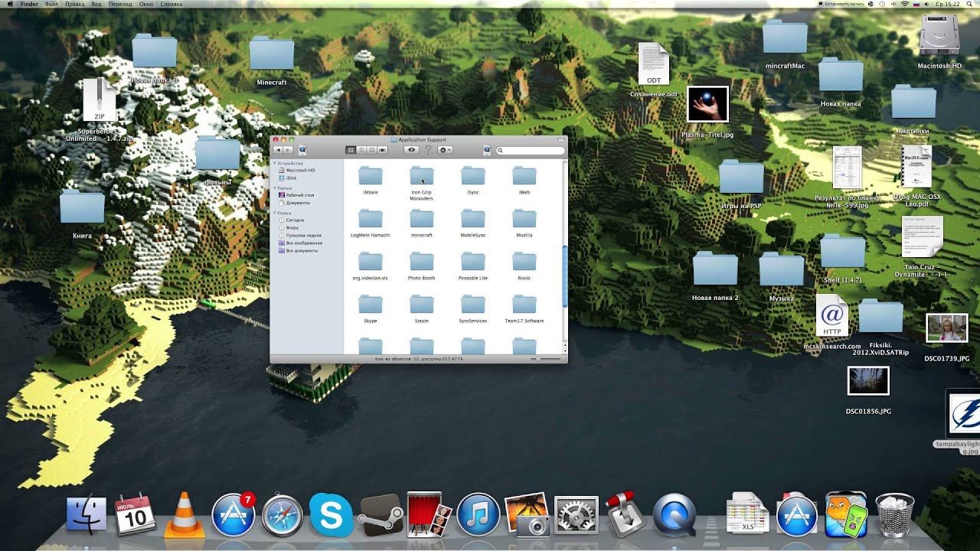Click the Finder forward arrow button
The image size is (980, 551).
point(288,150)
